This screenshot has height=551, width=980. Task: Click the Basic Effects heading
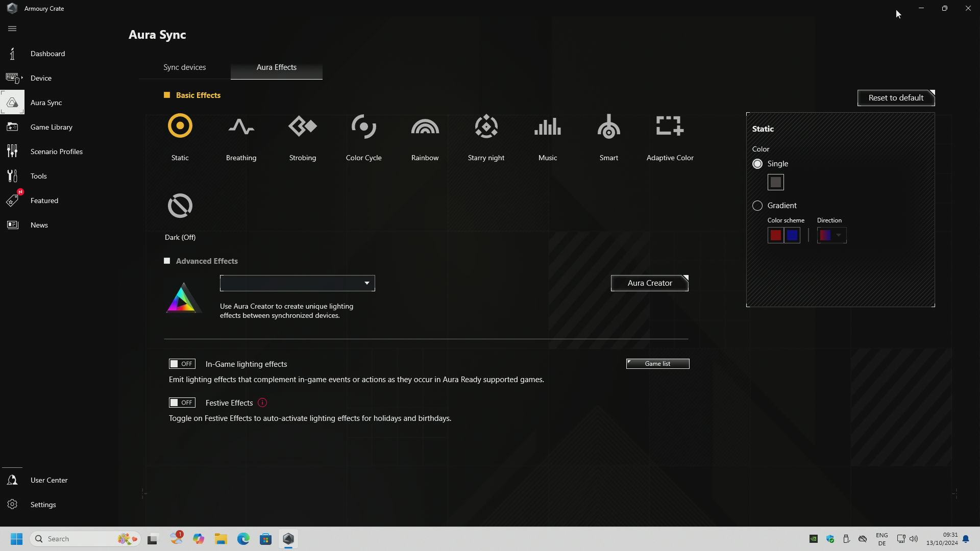[x=198, y=95]
